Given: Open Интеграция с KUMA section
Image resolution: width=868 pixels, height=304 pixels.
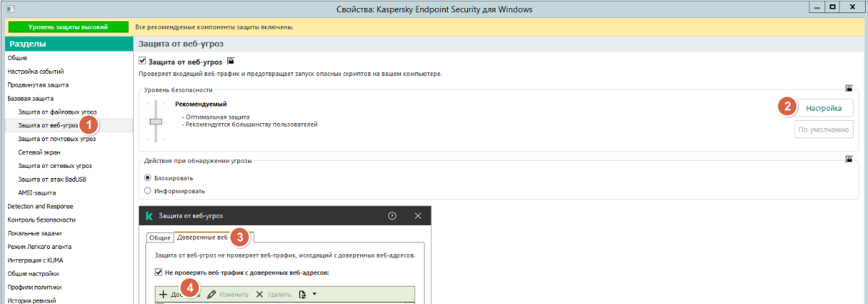Looking at the screenshot, I should click(37, 260).
